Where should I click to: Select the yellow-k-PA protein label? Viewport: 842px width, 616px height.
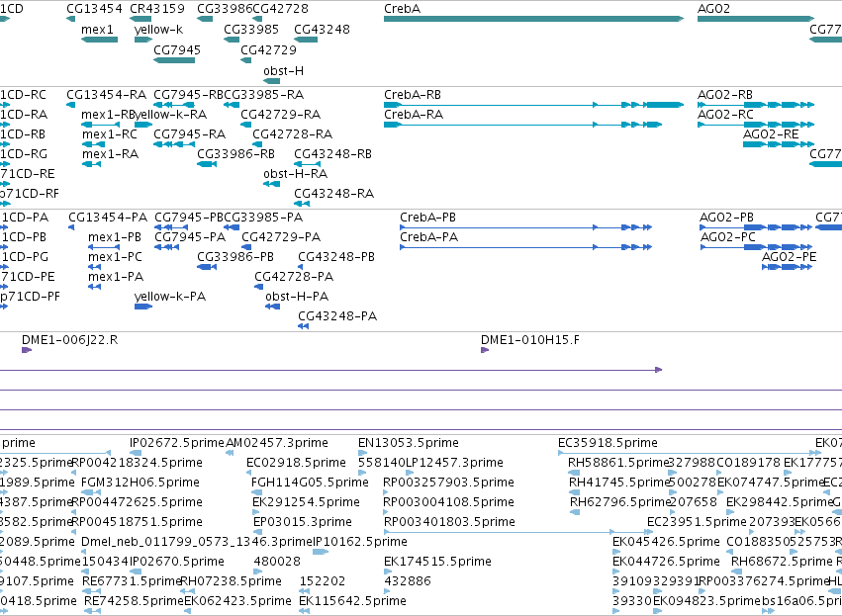click(170, 297)
